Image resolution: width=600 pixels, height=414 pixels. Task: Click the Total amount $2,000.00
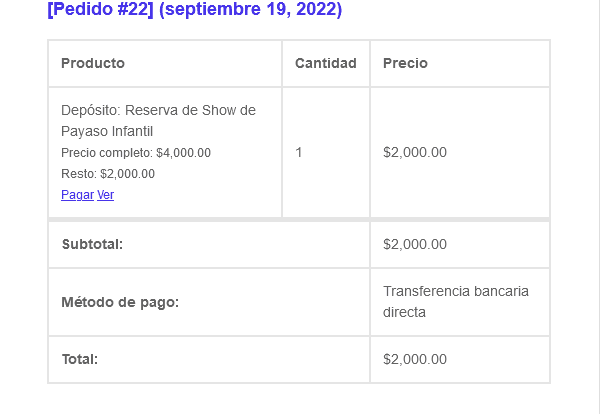[415, 359]
